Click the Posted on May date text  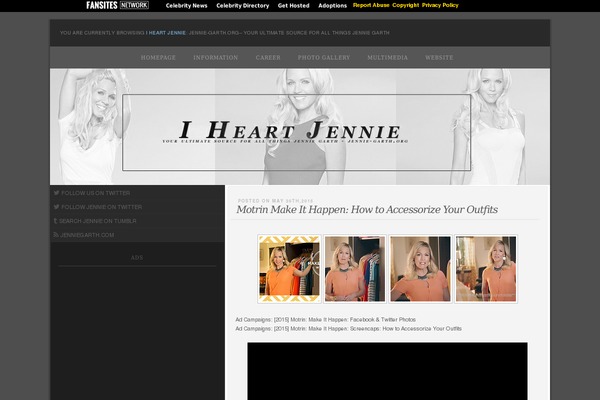click(x=276, y=201)
